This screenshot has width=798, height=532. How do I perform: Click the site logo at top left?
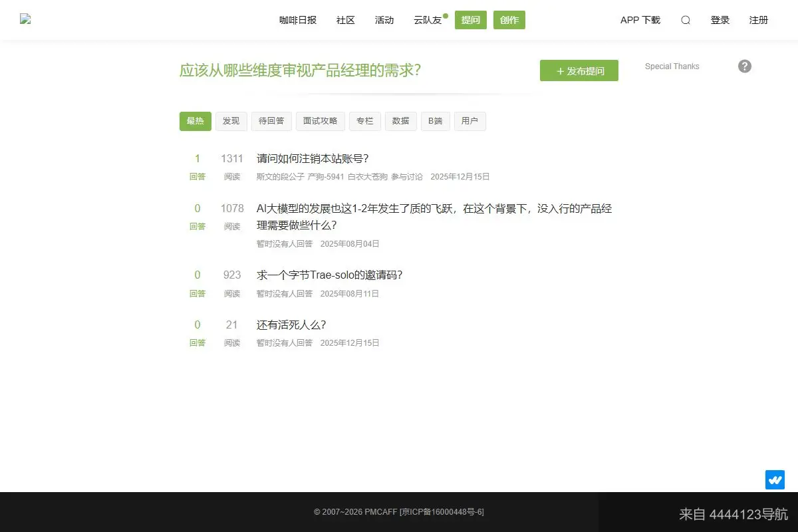[x=25, y=19]
